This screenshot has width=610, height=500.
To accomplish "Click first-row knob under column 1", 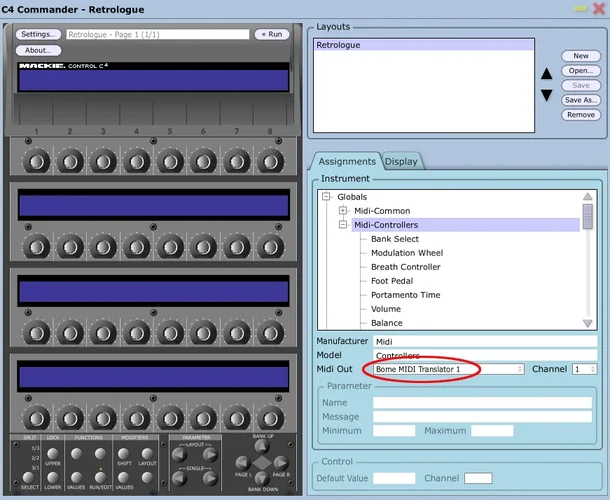I will (37, 161).
